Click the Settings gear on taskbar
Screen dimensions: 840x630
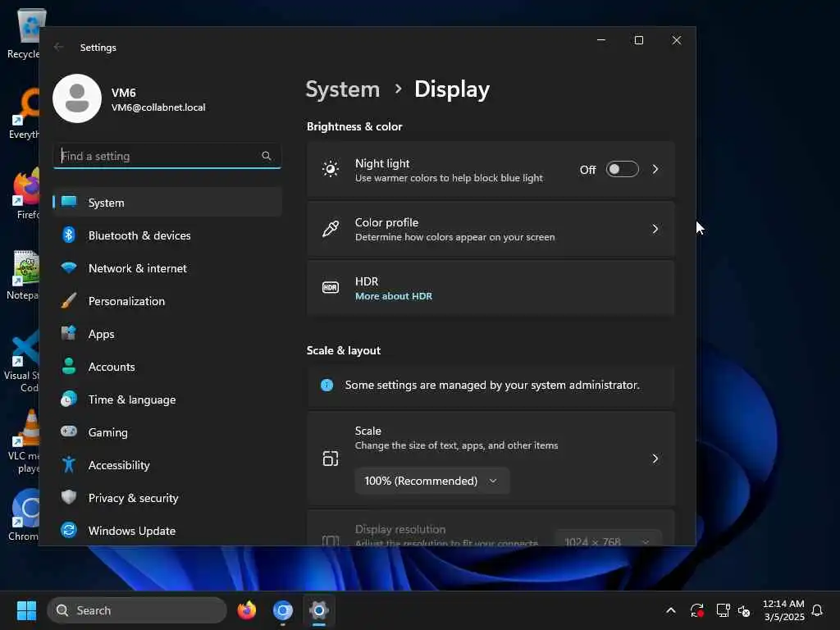pyautogui.click(x=319, y=610)
